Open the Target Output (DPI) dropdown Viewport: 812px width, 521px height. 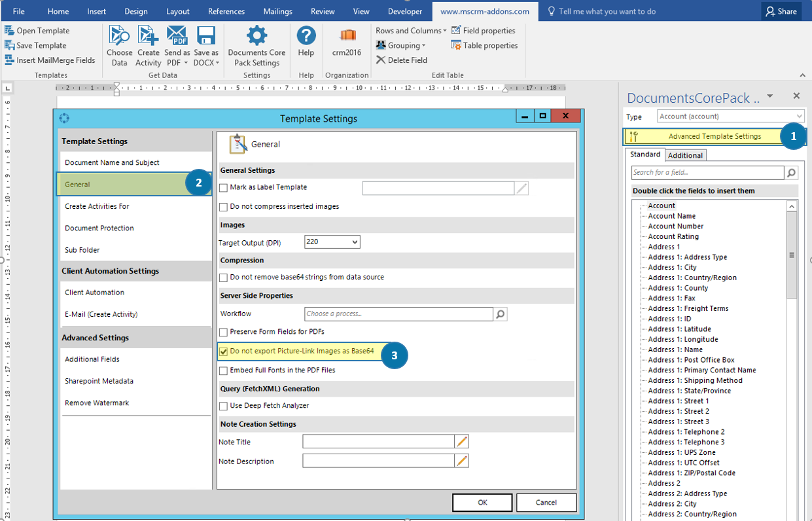[332, 242]
